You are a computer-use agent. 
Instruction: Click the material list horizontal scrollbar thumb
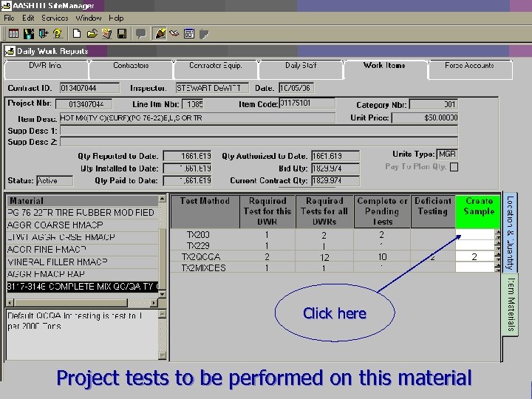coord(71,302)
